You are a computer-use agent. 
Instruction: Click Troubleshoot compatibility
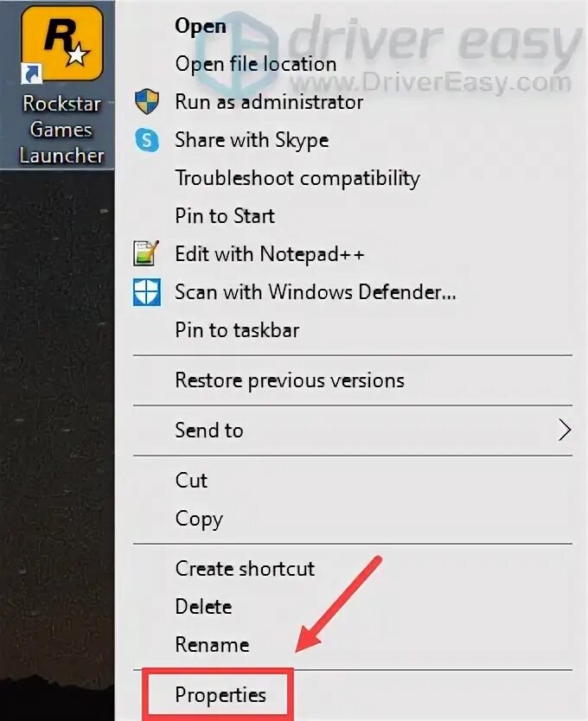297,178
